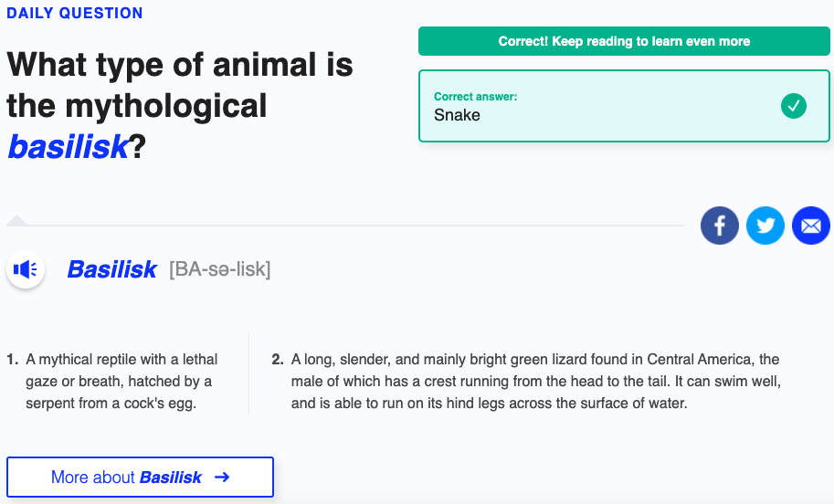Click the arrow in the More about button
Viewport: 834px width, 504px height.
click(222, 477)
